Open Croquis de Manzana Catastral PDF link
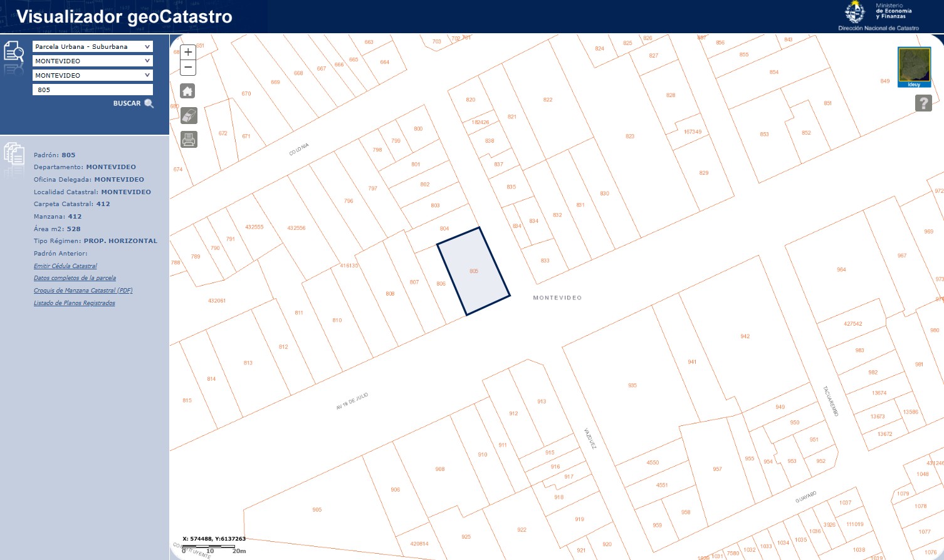 click(83, 291)
